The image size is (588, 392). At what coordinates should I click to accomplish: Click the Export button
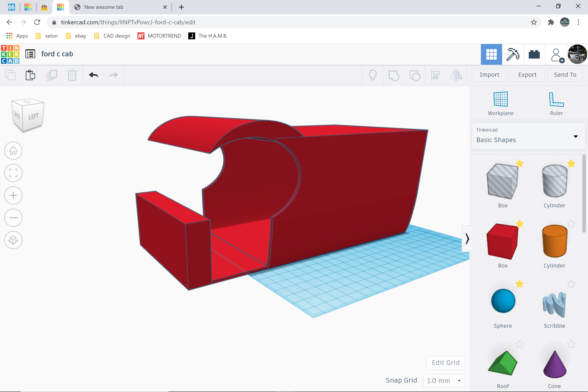[x=527, y=75]
